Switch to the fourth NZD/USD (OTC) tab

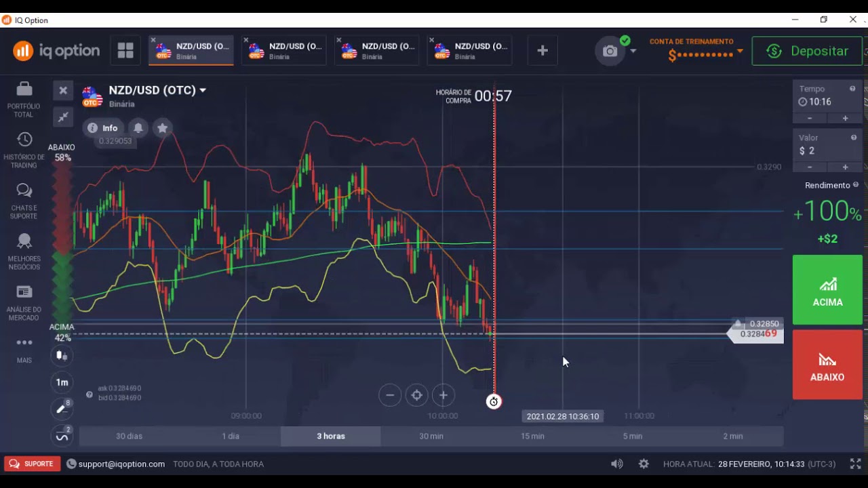[470, 51]
